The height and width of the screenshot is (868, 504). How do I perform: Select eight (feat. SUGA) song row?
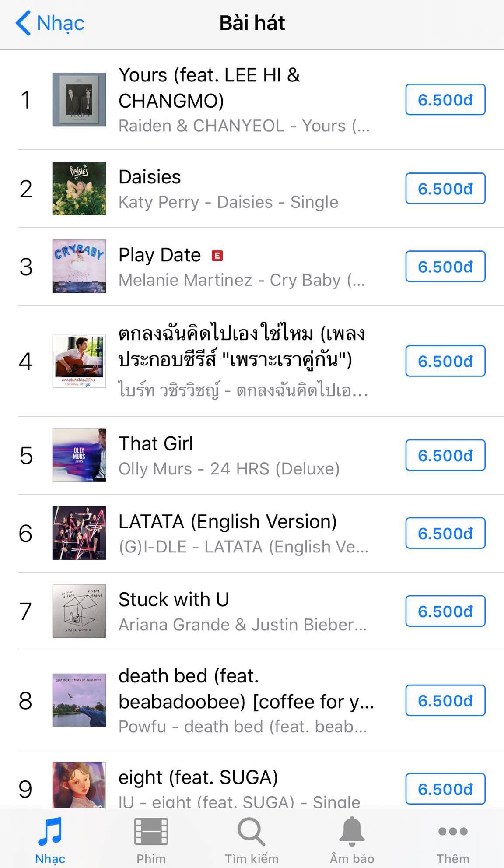198,778
